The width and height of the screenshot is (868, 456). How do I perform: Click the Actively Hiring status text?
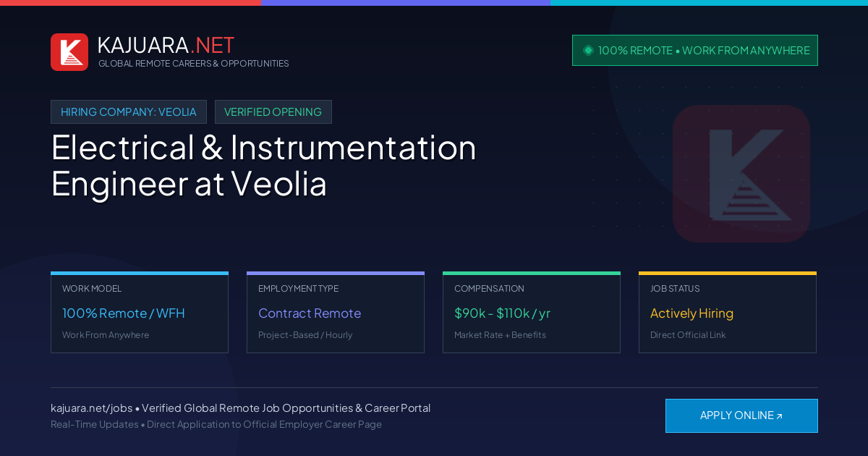pyautogui.click(x=692, y=313)
